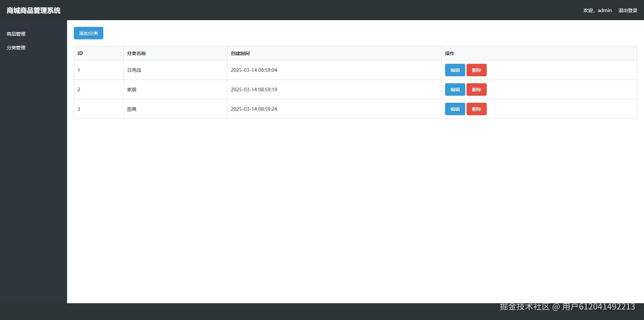Delete the 日用品 category

pyautogui.click(x=476, y=70)
